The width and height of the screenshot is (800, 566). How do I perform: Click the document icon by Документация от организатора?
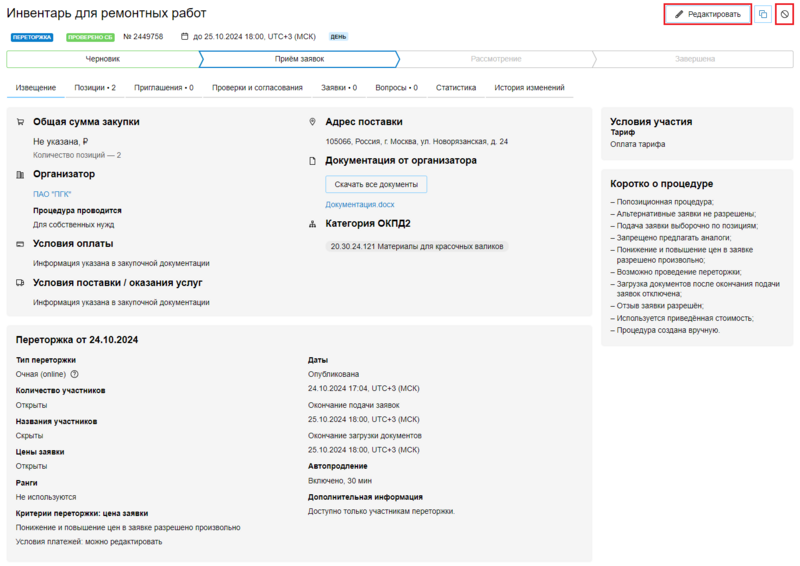313,160
